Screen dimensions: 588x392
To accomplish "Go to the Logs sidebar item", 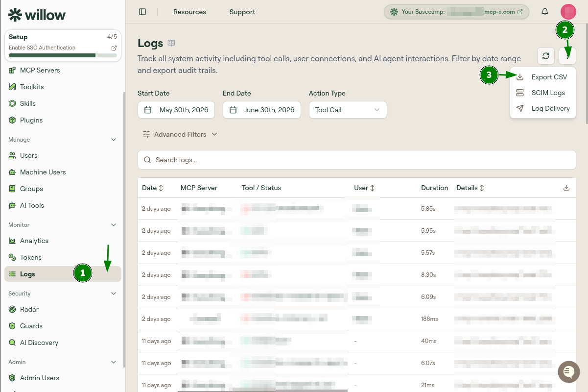I will tap(63, 274).
